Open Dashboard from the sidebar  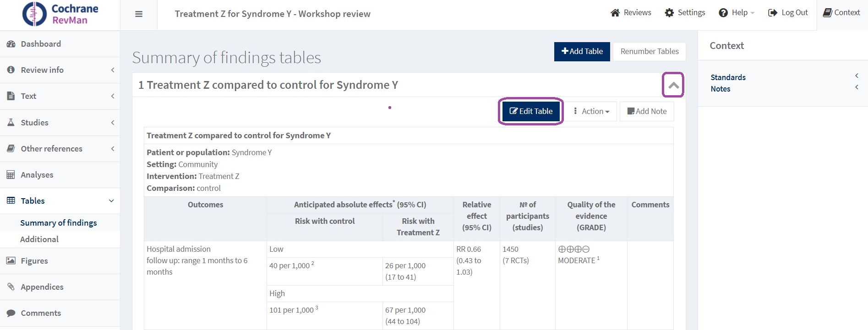click(x=41, y=44)
